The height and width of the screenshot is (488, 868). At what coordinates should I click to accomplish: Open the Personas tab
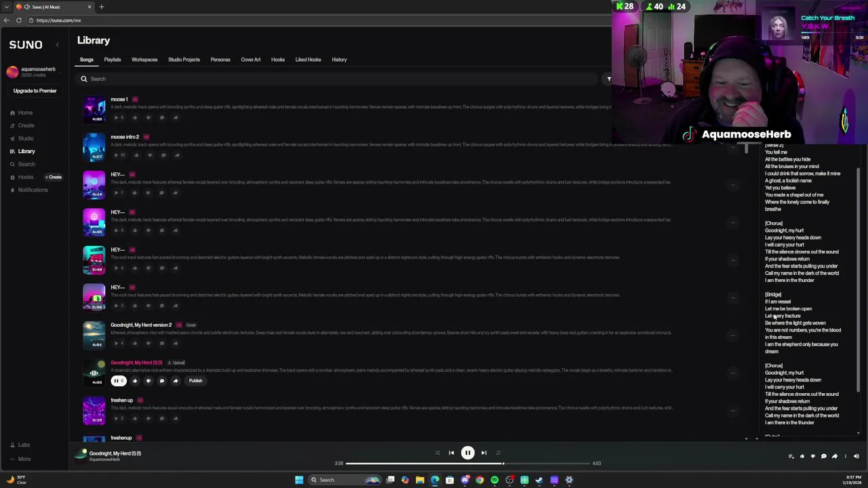tap(220, 60)
